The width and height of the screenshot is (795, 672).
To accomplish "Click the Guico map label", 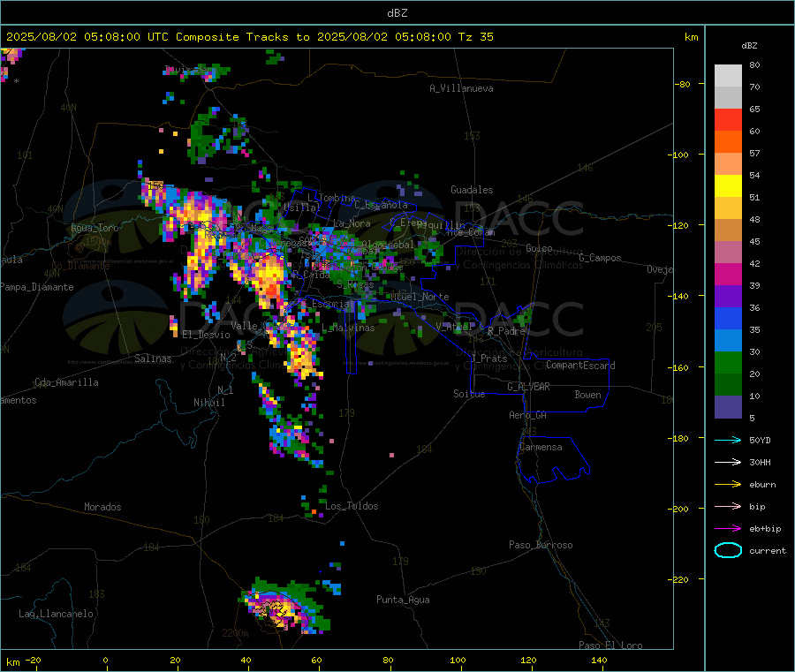I will (x=539, y=248).
